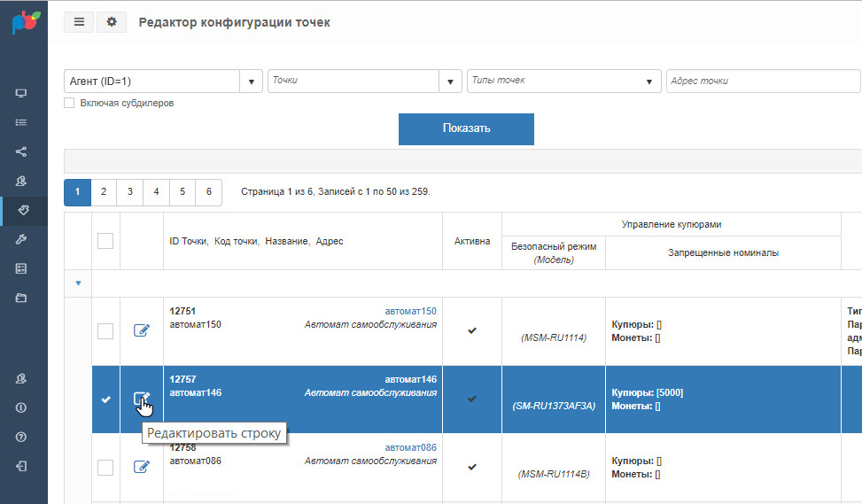The image size is (862, 504).
Task: Open the monitor icon in sidebar
Action: pyautogui.click(x=21, y=93)
